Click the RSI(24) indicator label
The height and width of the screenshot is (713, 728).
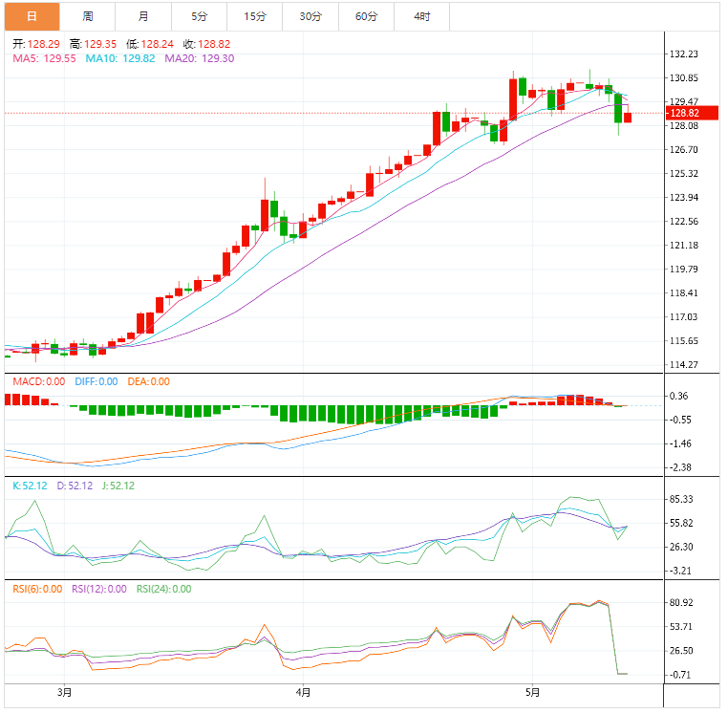[x=163, y=589]
